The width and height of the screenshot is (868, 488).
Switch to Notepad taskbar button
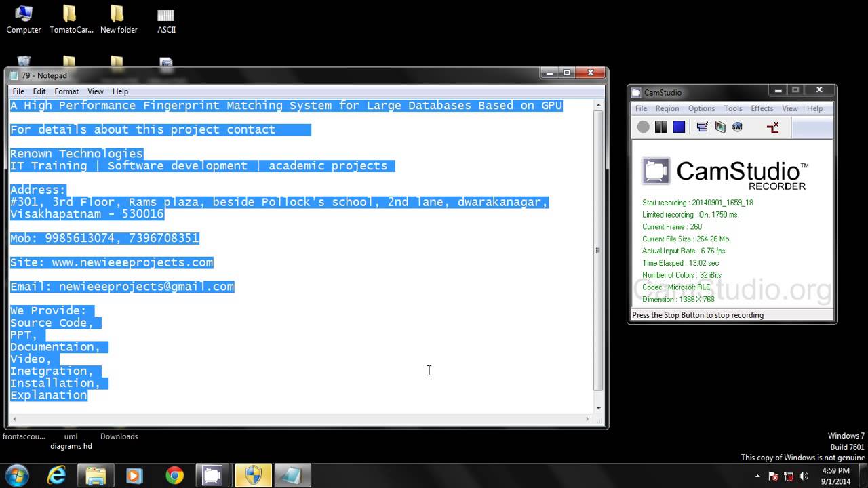point(292,476)
